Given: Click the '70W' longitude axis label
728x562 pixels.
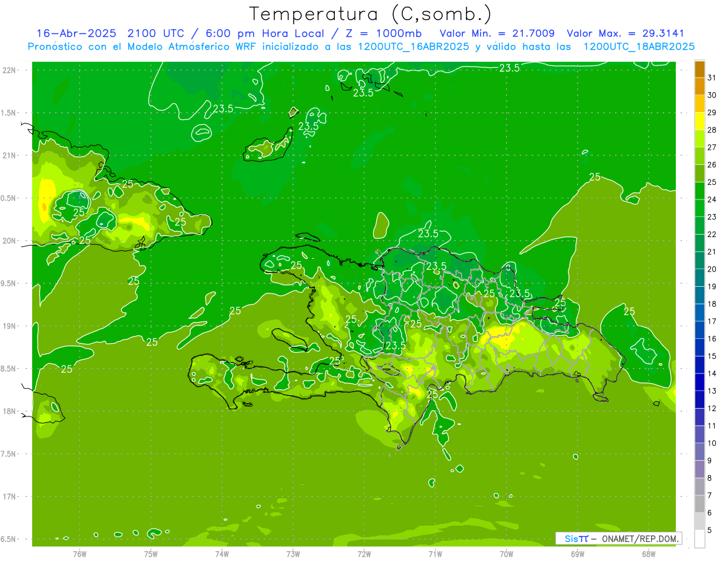Looking at the screenshot, I should [x=507, y=554].
